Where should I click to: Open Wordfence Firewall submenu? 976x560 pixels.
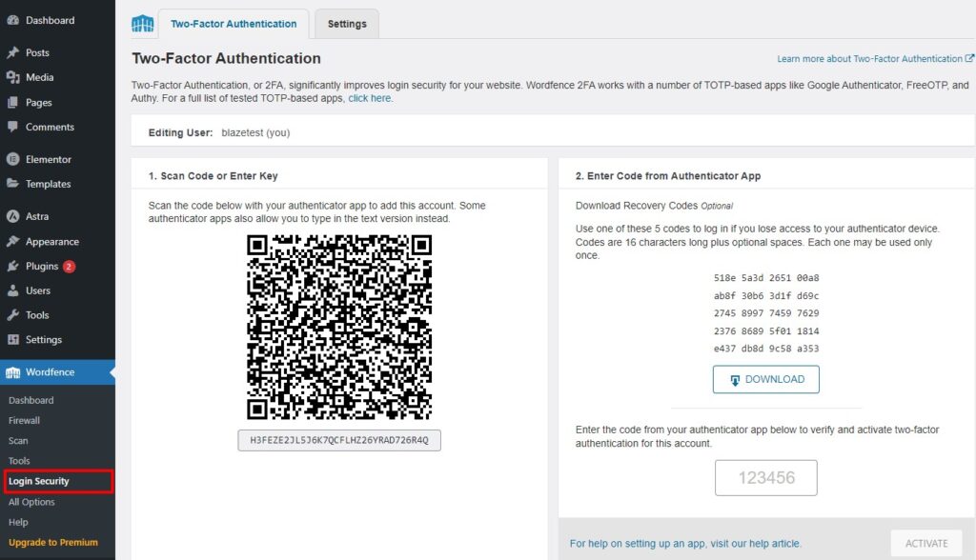coord(24,421)
